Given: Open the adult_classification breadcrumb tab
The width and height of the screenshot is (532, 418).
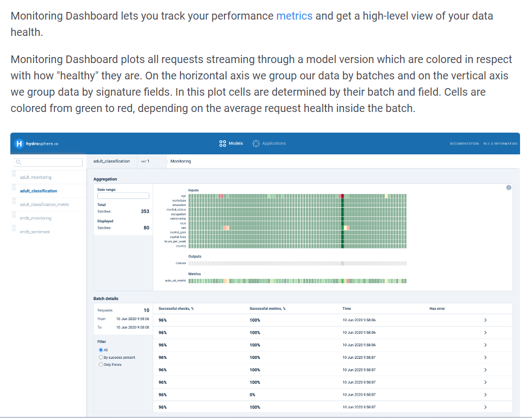Looking at the screenshot, I should click(x=111, y=161).
